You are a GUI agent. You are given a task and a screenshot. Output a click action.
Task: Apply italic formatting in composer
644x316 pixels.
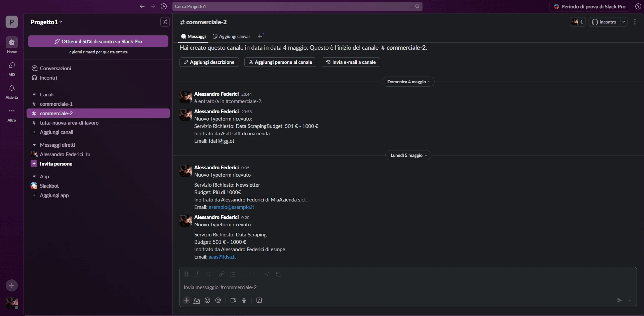[x=197, y=274]
